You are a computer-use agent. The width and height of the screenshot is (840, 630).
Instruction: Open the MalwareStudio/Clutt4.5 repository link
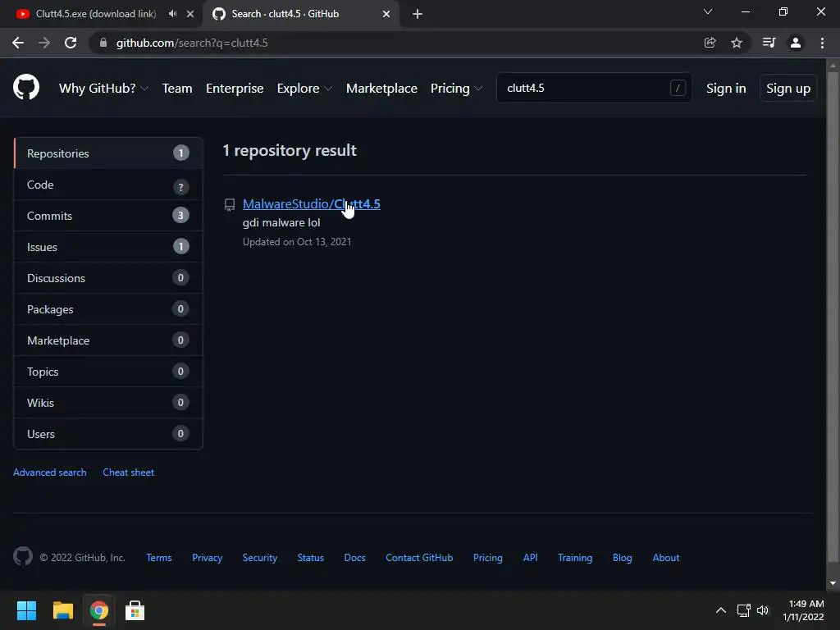(311, 204)
